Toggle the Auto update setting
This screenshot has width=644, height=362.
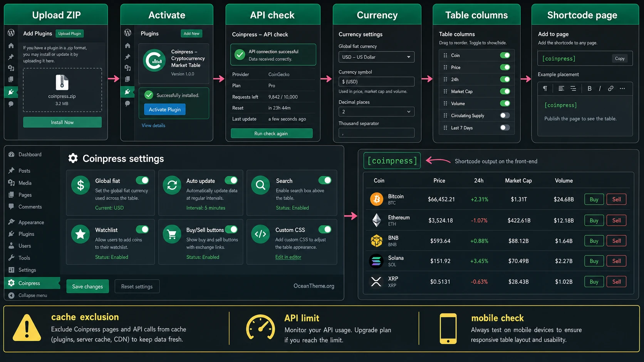(x=231, y=180)
